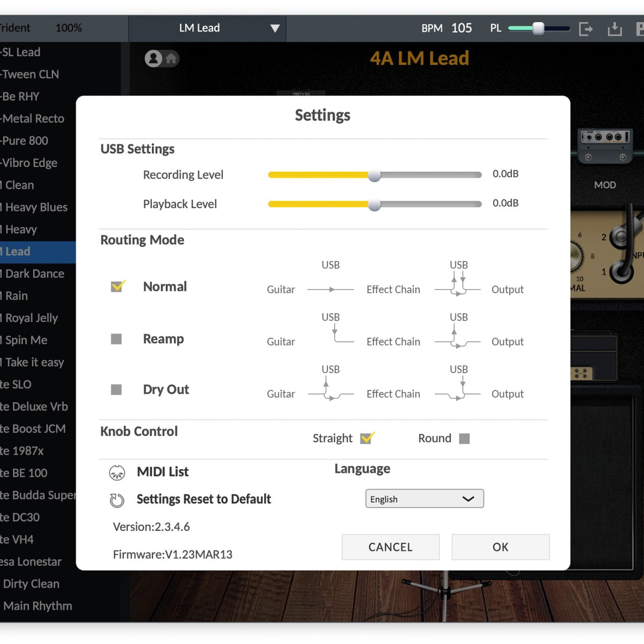Choose the Royal Jelly preset
The width and height of the screenshot is (644, 644).
click(31, 318)
